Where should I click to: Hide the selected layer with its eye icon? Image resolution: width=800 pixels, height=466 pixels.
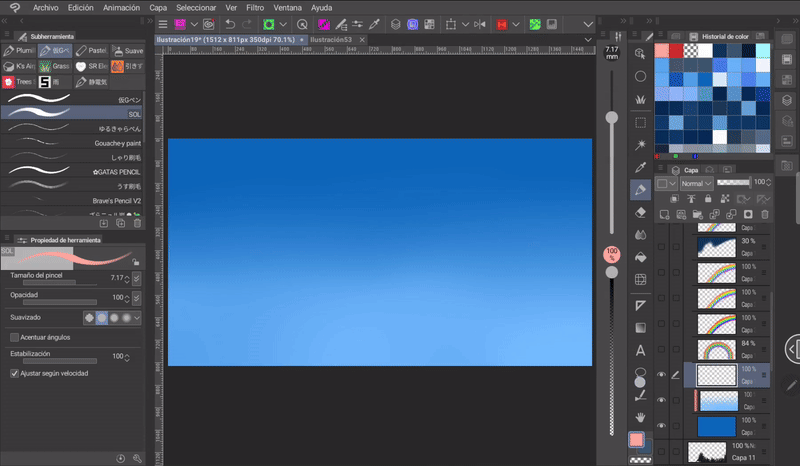660,374
